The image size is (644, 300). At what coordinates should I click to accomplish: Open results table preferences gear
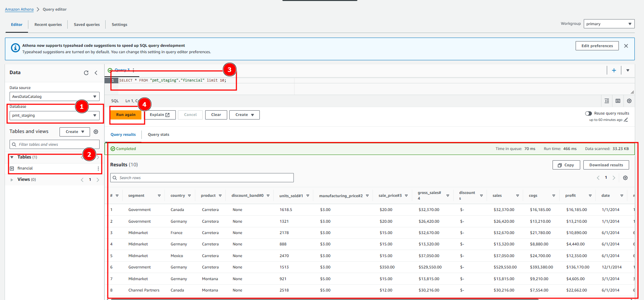pyautogui.click(x=625, y=178)
